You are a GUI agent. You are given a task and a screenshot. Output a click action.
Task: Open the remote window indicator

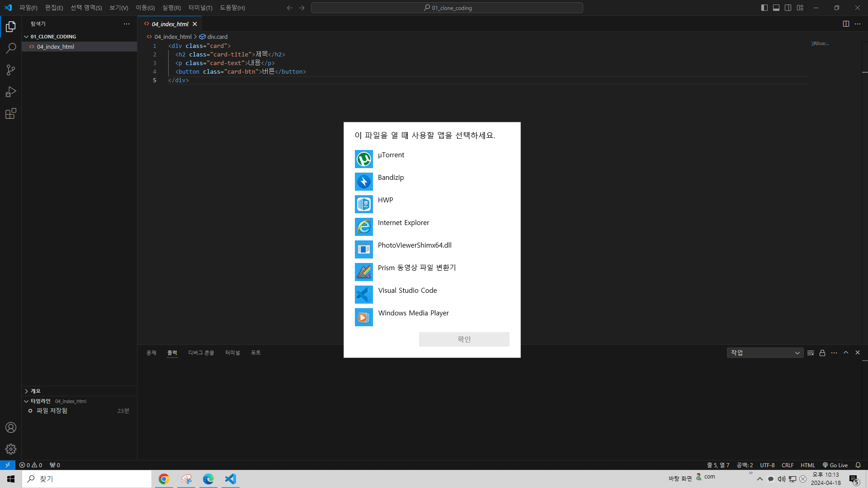pyautogui.click(x=8, y=465)
